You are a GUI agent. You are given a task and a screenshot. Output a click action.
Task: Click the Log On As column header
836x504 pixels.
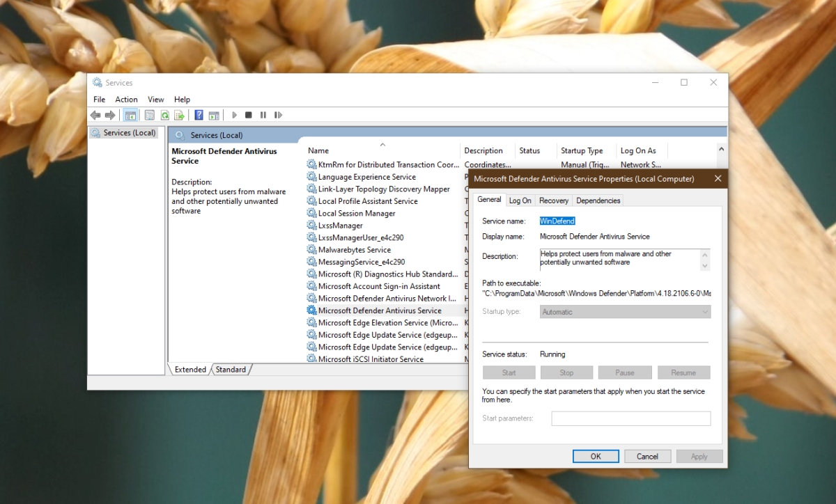click(x=642, y=150)
